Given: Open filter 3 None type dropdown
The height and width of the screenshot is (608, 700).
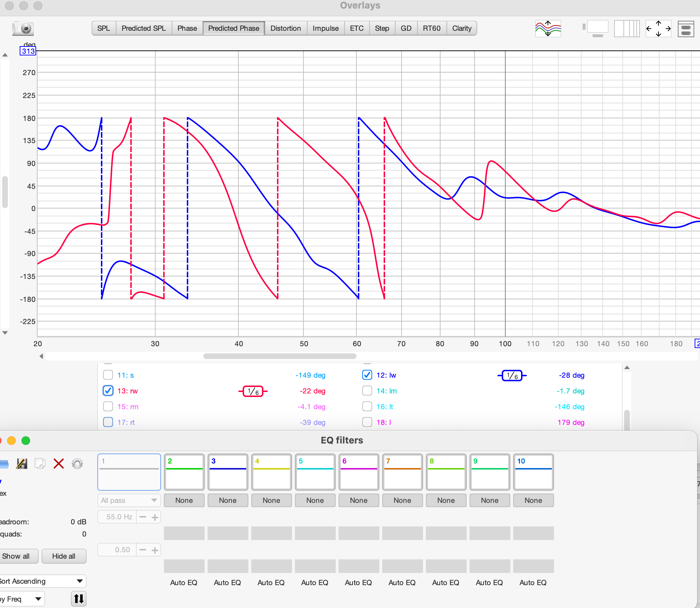Looking at the screenshot, I should [x=228, y=500].
